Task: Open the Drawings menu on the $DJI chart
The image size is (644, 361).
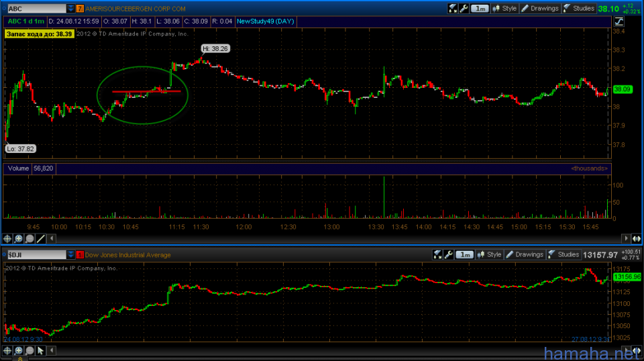Action: pyautogui.click(x=524, y=255)
